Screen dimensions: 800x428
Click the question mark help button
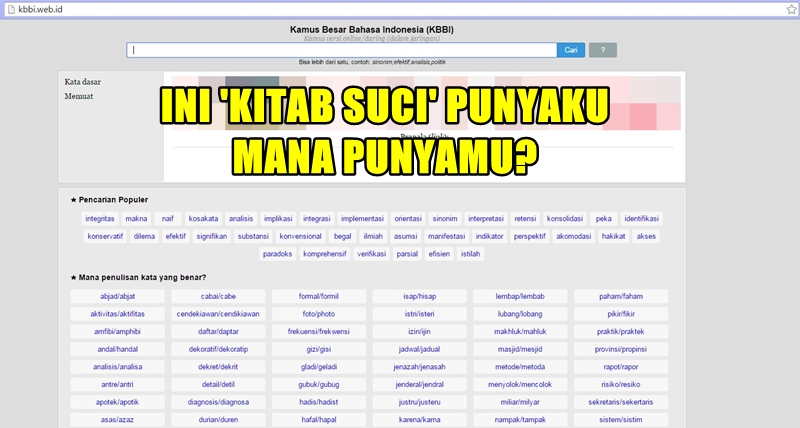pos(603,49)
